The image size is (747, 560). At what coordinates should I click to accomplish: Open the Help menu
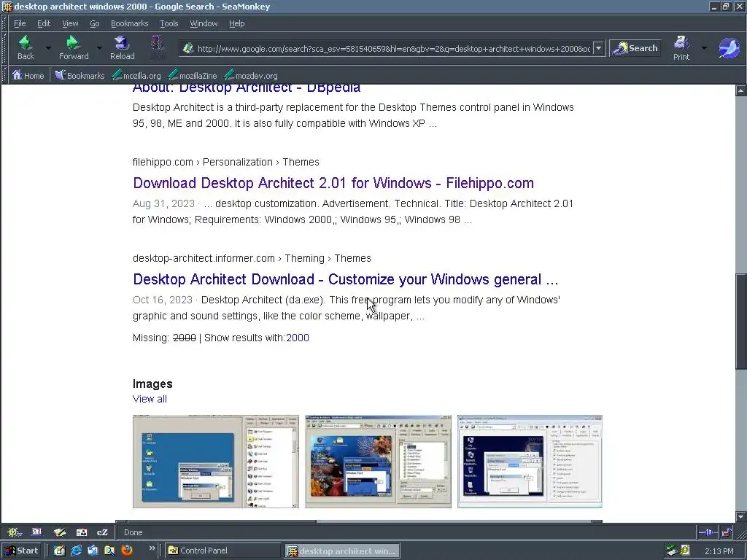tap(236, 23)
